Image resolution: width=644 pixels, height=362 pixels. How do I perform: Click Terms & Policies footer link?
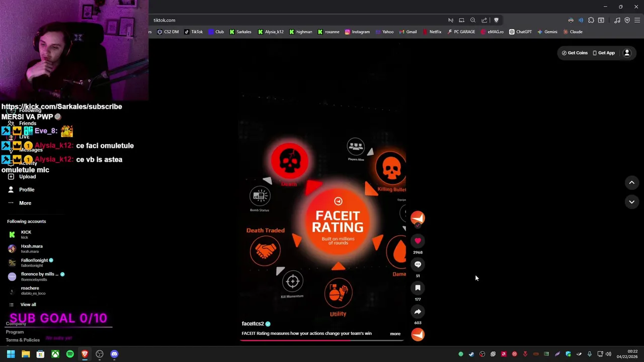tap(23, 340)
